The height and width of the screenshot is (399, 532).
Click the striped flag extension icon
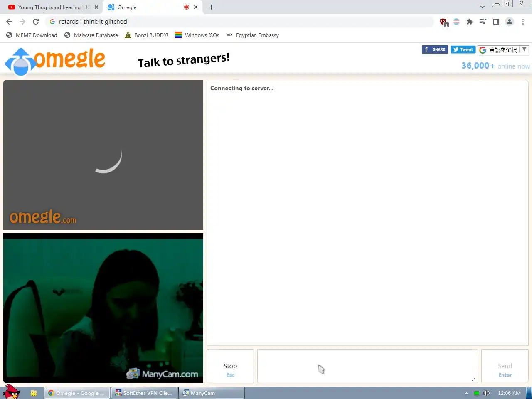pos(456,22)
